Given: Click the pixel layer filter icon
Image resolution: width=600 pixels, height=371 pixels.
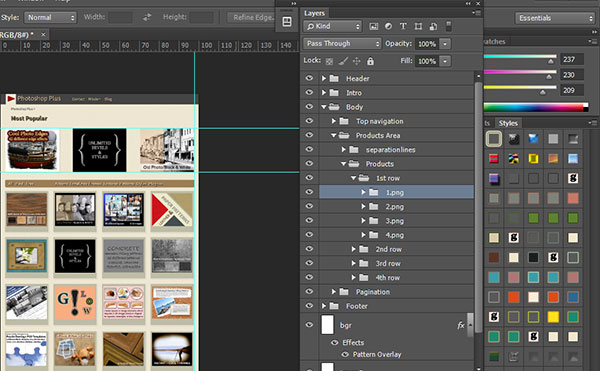Looking at the screenshot, I should (373, 26).
